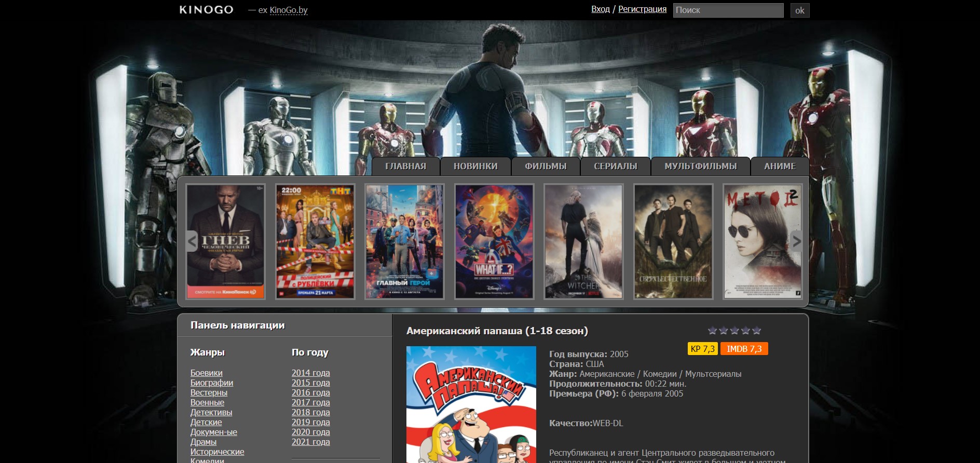Focus the Поиск search field
This screenshot has width=980, height=463.
(x=728, y=10)
